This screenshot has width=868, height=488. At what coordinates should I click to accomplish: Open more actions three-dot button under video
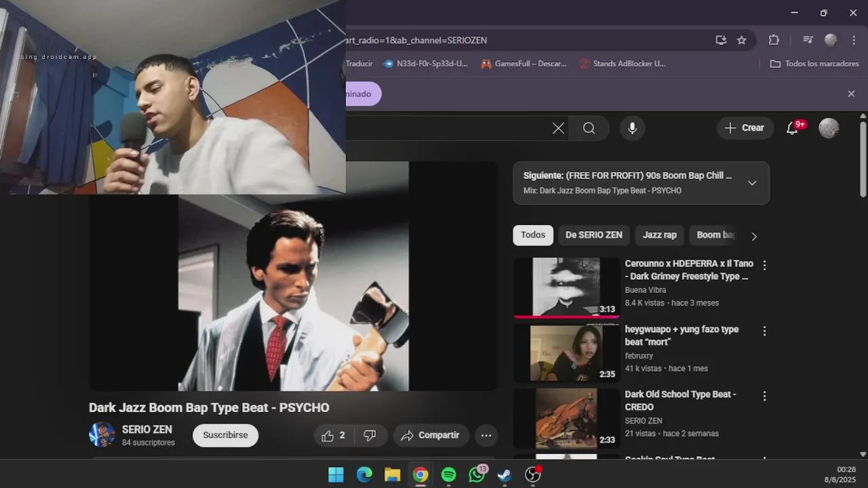486,436
